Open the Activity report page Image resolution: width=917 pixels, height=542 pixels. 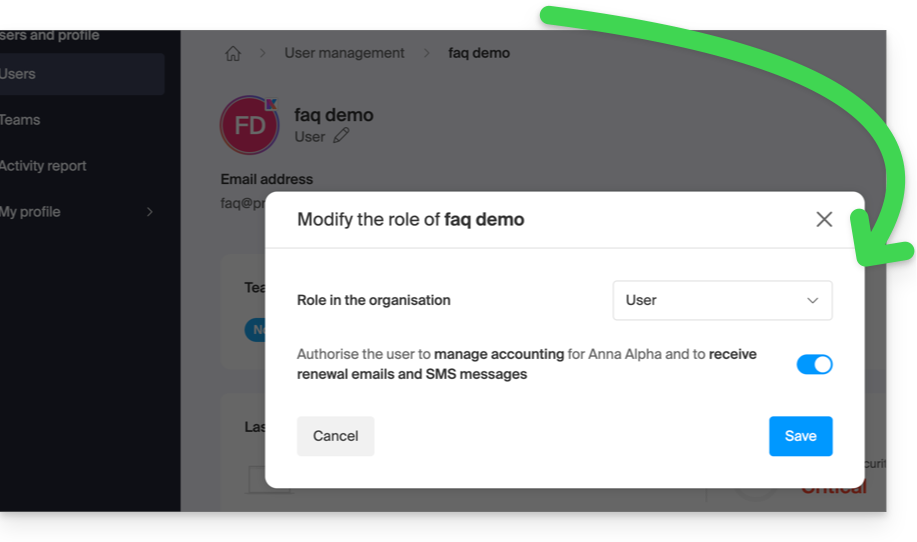tap(43, 166)
